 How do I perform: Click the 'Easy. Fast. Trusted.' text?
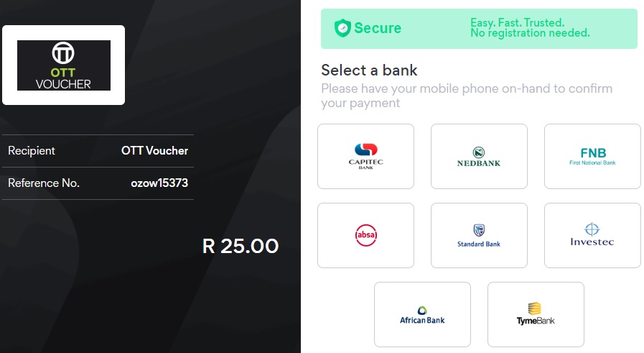517,23
